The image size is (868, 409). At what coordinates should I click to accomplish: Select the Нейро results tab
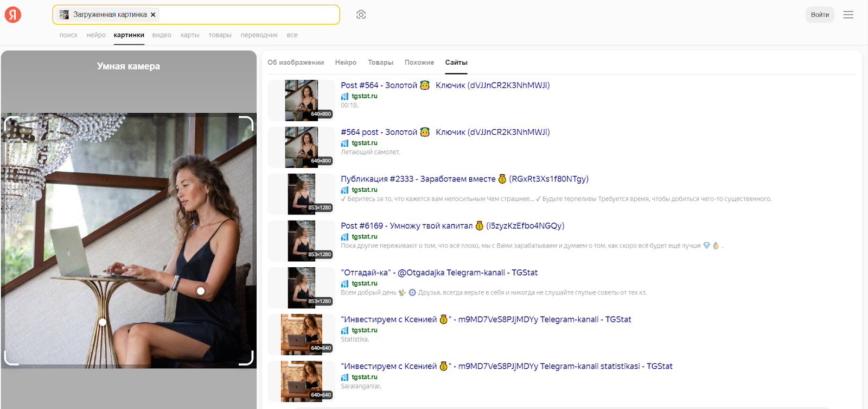(x=346, y=62)
